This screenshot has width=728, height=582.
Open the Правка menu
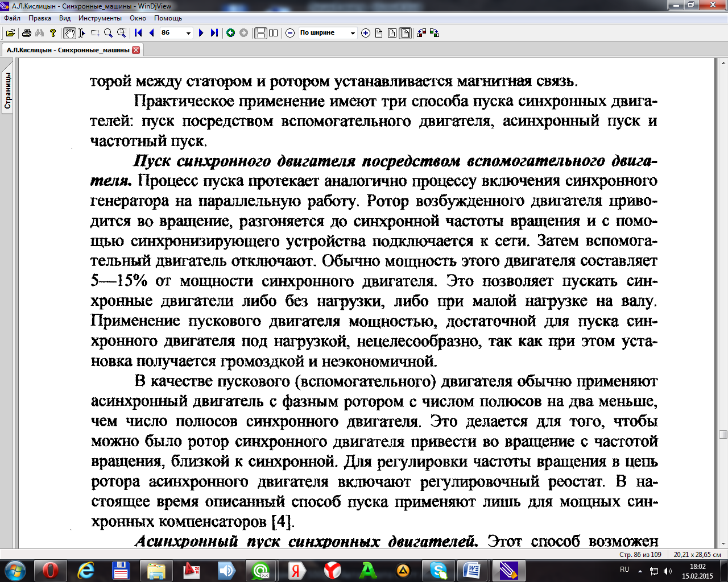coord(40,18)
